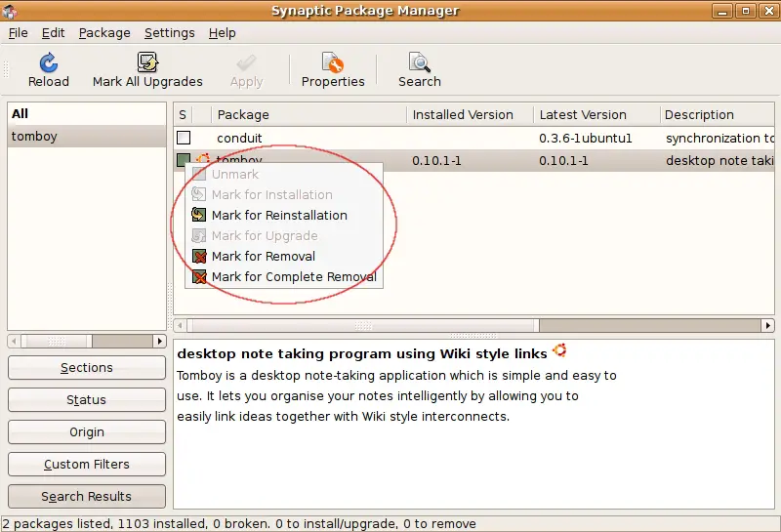Click the Mark for Removal menu icon
The width and height of the screenshot is (781, 532).
[x=199, y=256]
